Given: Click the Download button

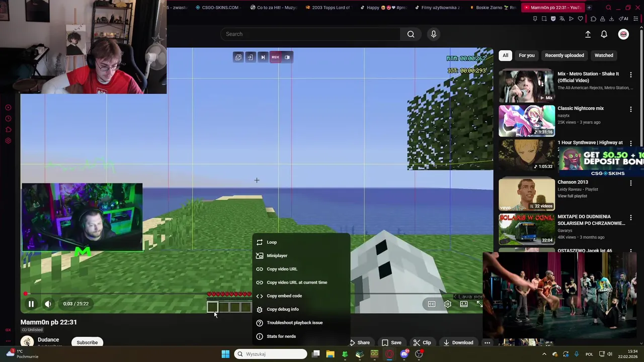Looking at the screenshot, I should (458, 342).
